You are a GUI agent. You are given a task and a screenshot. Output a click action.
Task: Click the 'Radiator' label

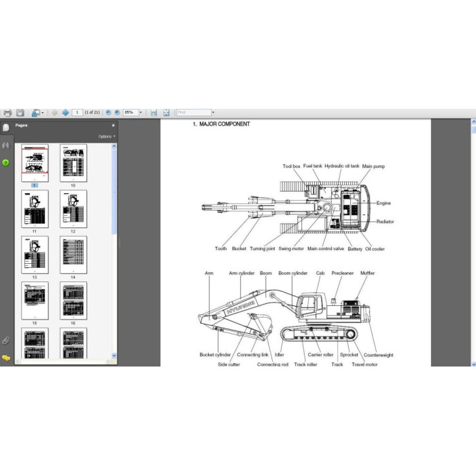point(385,222)
